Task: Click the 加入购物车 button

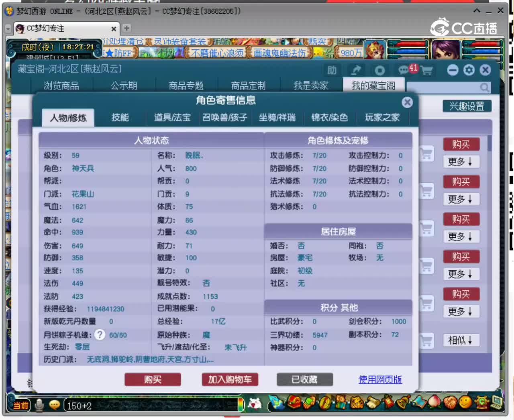Action: (x=230, y=379)
